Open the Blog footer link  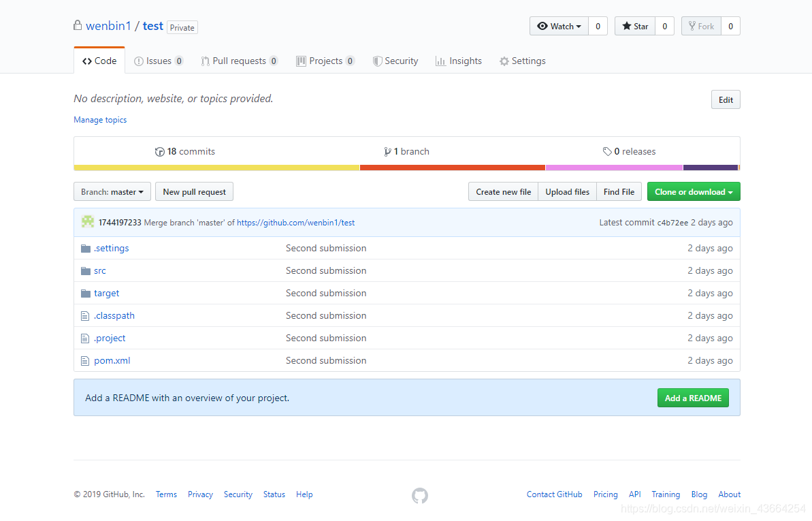pyautogui.click(x=699, y=494)
